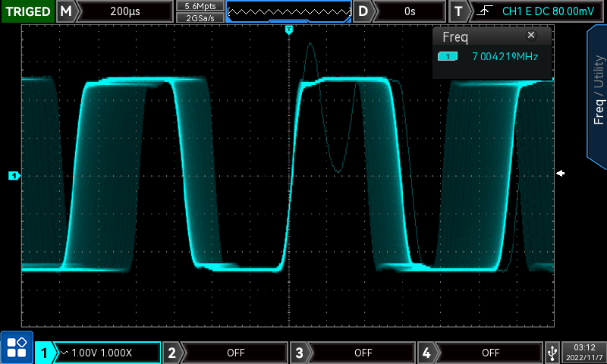The image size is (607, 364).
Task: Select the channel 1 ground level marker
Action: 13,176
